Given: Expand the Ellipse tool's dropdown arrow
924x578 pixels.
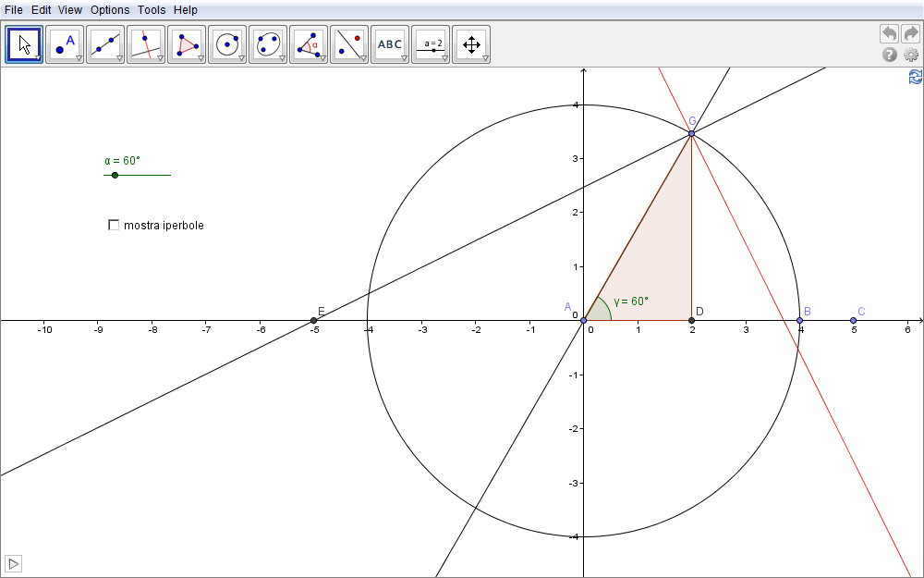Looking at the screenshot, I should pos(282,58).
